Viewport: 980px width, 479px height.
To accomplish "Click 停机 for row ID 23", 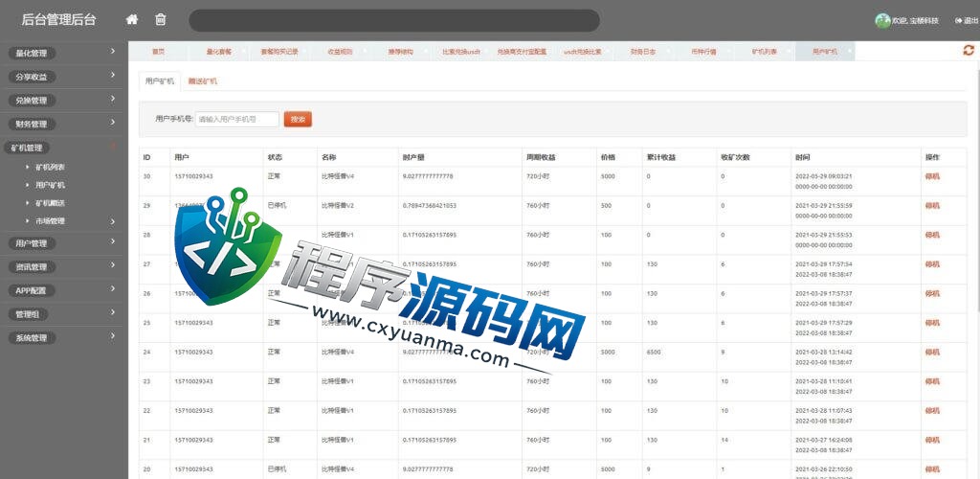I will pos(932,381).
